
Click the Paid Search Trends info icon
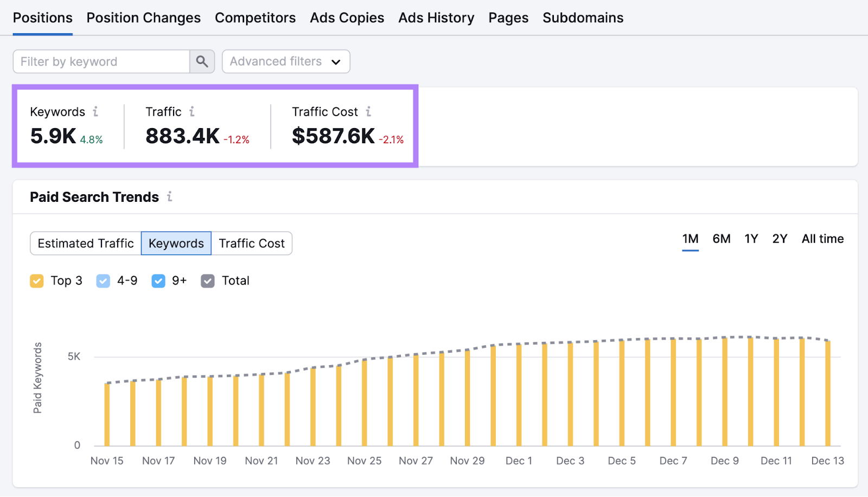point(169,197)
